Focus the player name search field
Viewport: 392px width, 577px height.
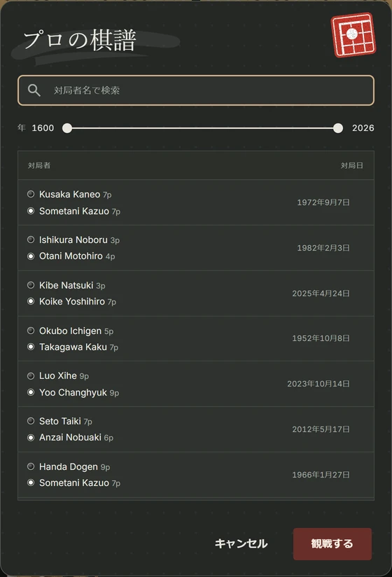coord(196,90)
